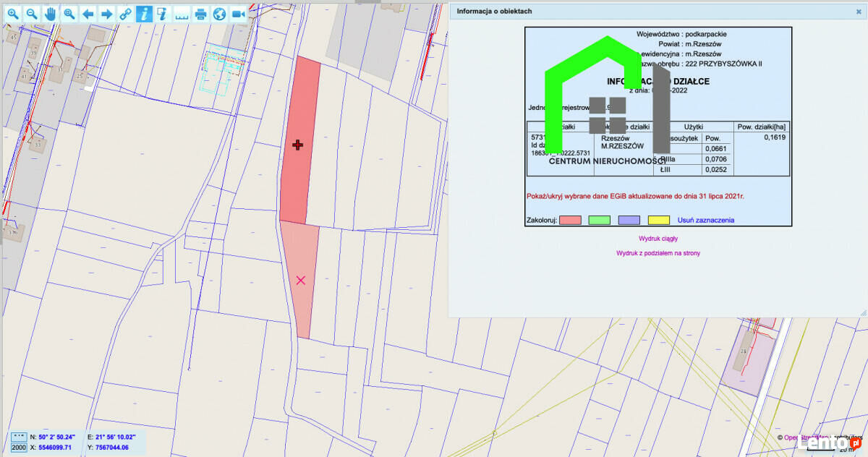The height and width of the screenshot is (457, 868).
Task: Click the land use area value 0,0661
Action: click(717, 148)
